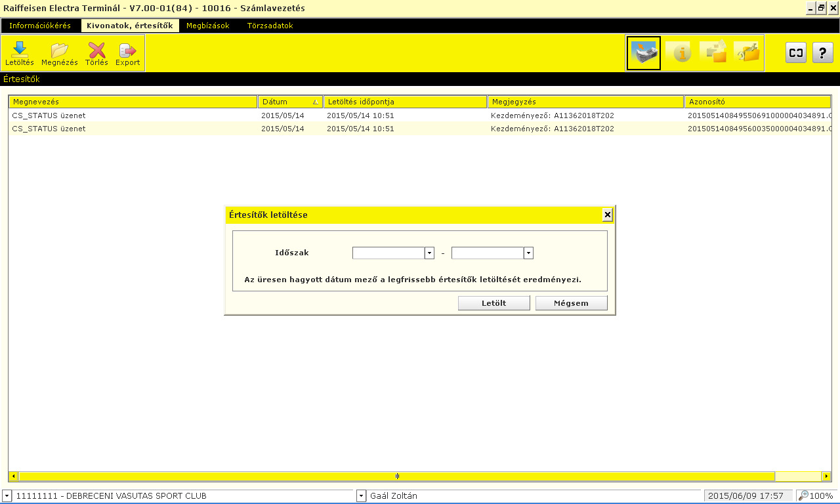This screenshot has height=504, width=840.
Task: Close the Értesítők letöltése dialog
Action: (607, 215)
